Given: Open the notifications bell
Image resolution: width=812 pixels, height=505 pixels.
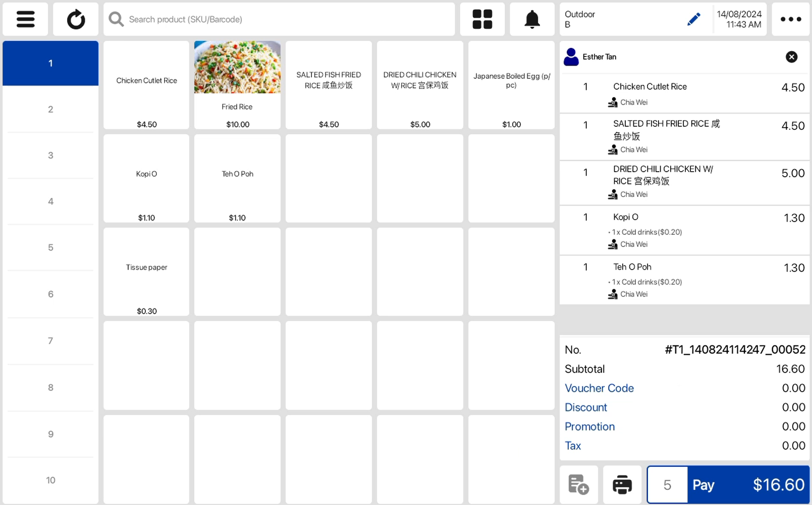Looking at the screenshot, I should click(532, 19).
